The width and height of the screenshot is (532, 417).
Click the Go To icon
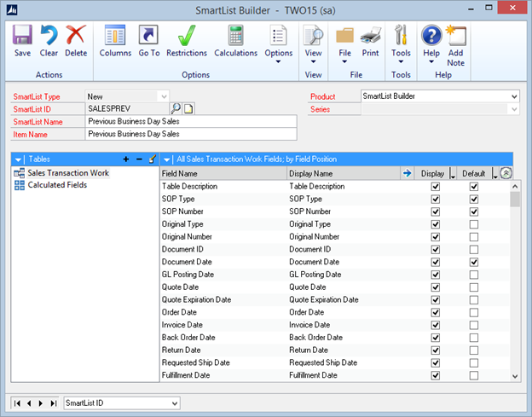click(148, 35)
